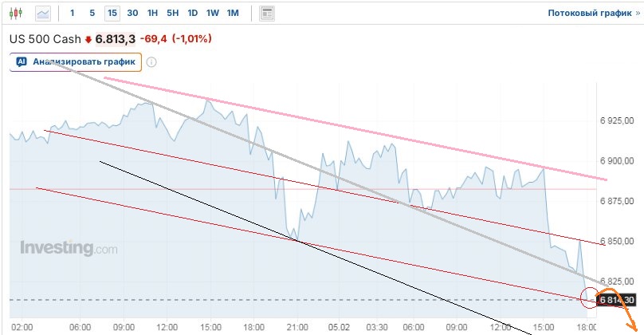Show the 1M timeframe chart

click(232, 13)
